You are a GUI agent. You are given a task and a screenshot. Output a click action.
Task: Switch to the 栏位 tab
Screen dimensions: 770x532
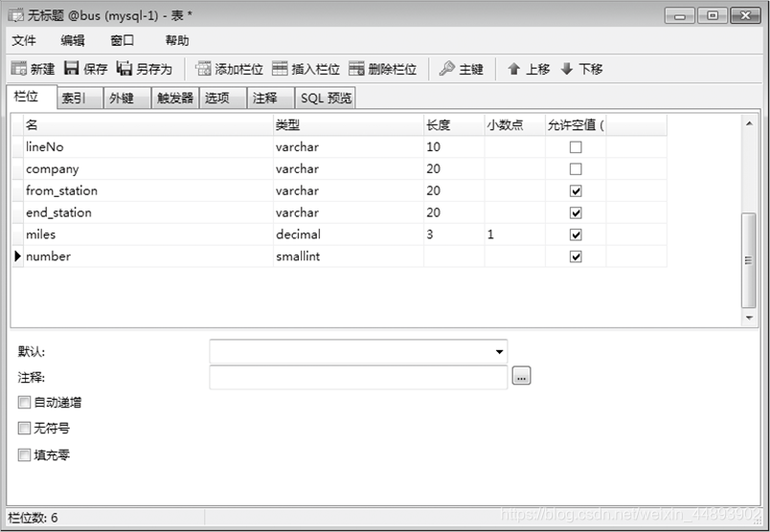point(32,97)
